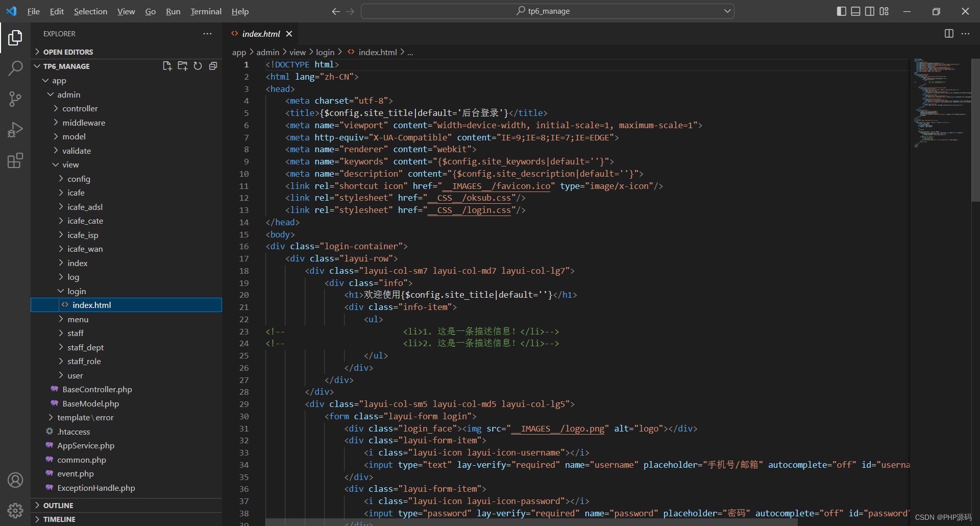Expand the controller folder

(x=127, y=109)
